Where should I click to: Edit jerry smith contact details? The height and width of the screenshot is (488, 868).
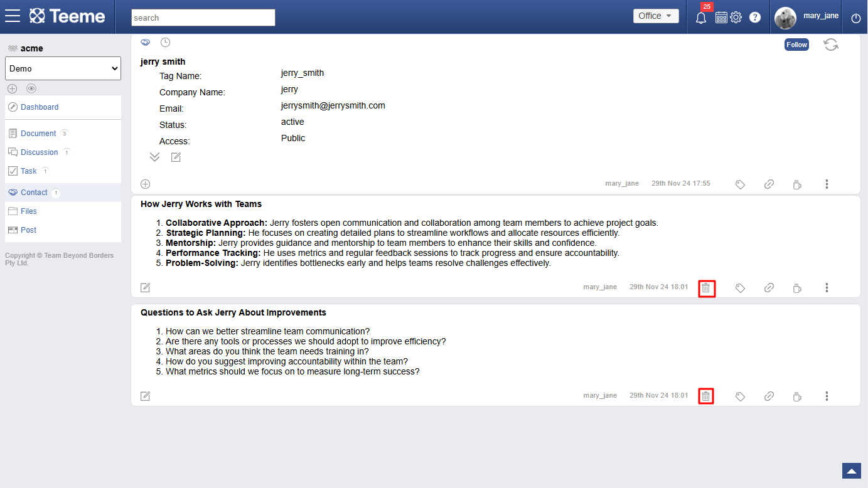(176, 157)
